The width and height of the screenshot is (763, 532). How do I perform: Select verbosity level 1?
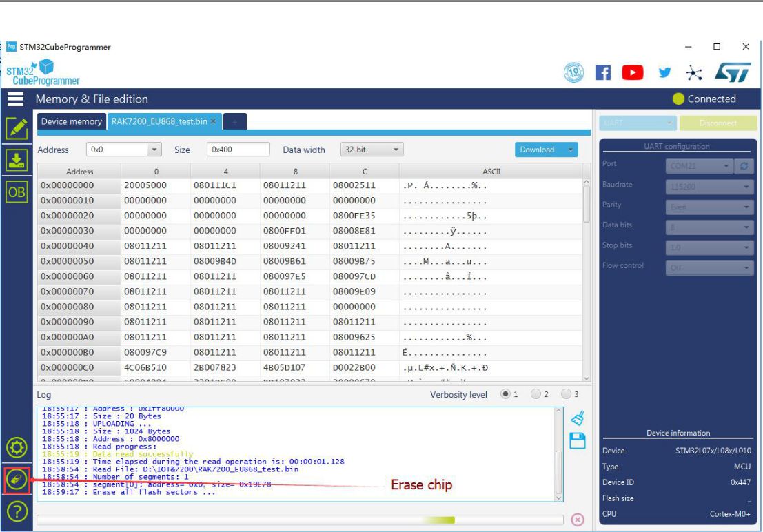tap(506, 393)
